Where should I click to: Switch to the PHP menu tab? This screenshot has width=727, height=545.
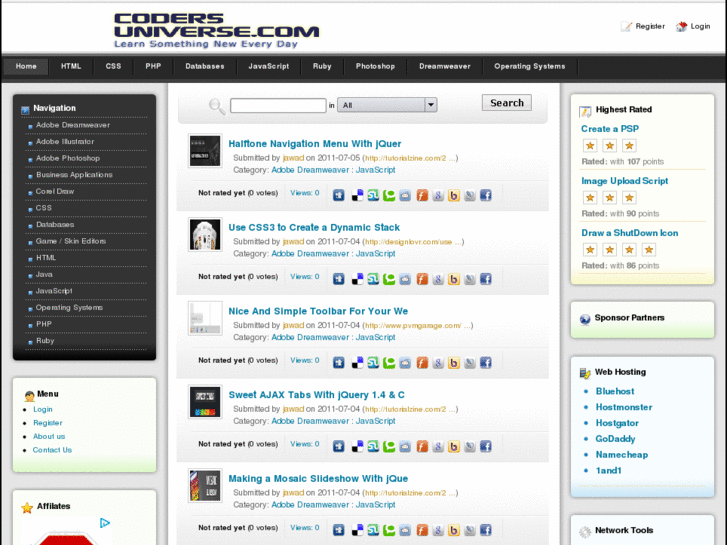pos(153,66)
